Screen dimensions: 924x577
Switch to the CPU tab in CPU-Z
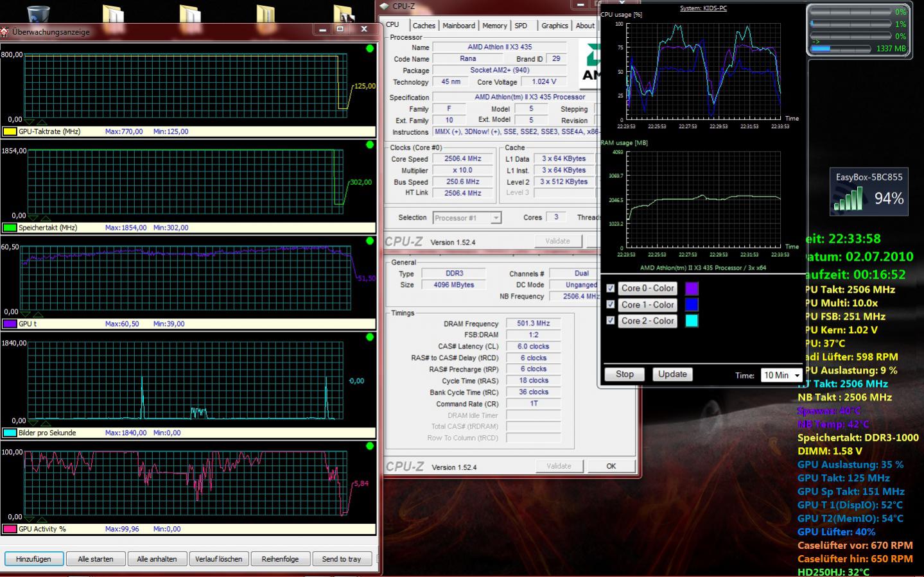point(392,25)
